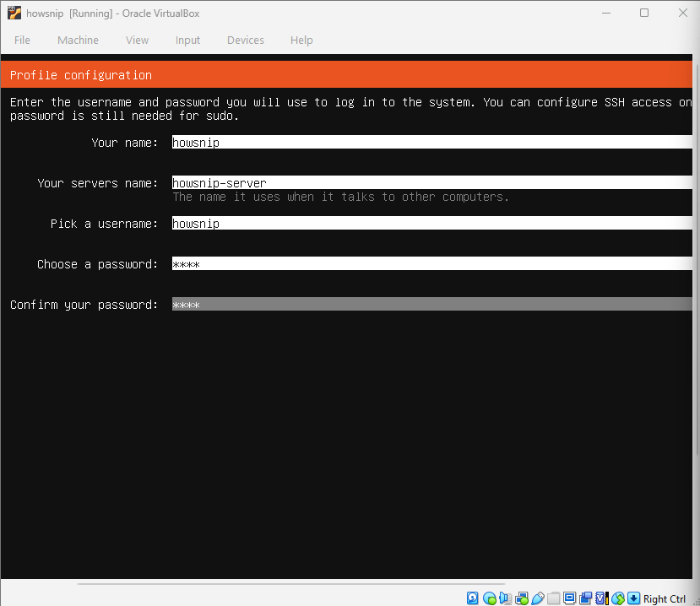Click the 'Your servers name:' label
700x606 pixels.
pyautogui.click(x=97, y=183)
